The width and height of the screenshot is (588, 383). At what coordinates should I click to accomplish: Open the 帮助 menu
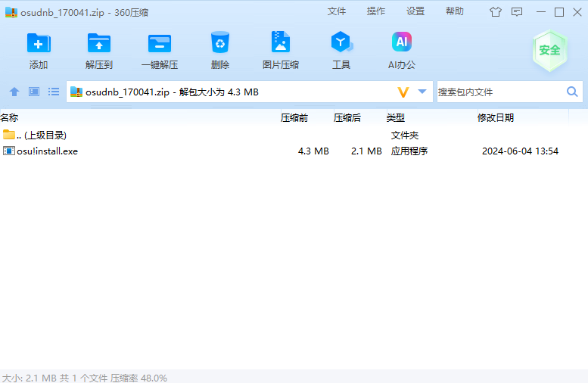455,11
